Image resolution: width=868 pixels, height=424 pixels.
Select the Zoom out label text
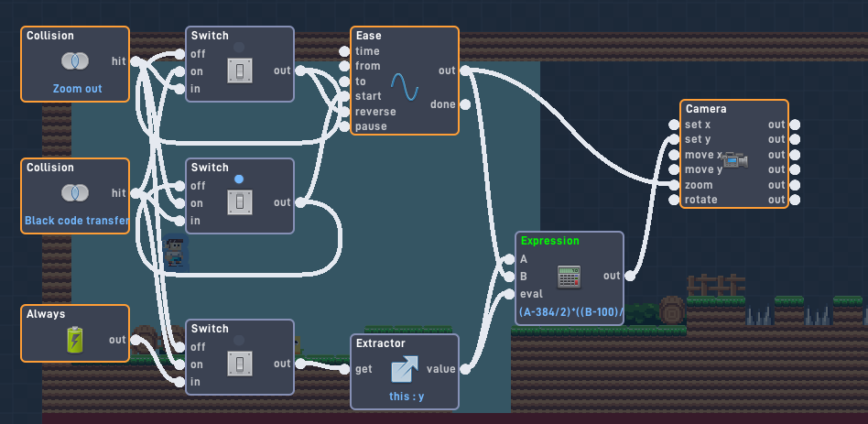coord(78,89)
